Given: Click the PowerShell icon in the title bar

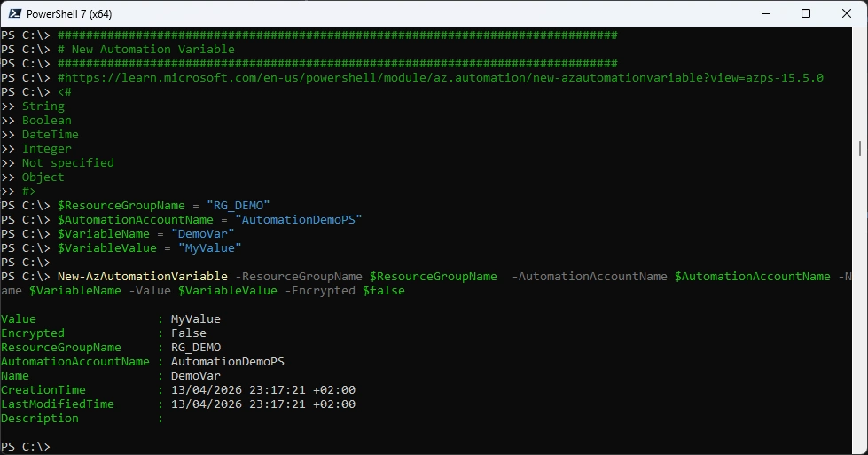Looking at the screenshot, I should click(14, 13).
